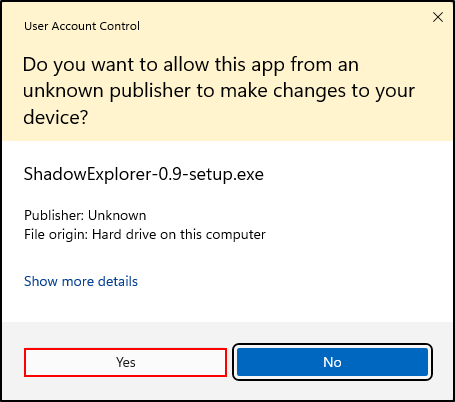
Task: Show certificate details via Show more details
Action: pos(81,281)
